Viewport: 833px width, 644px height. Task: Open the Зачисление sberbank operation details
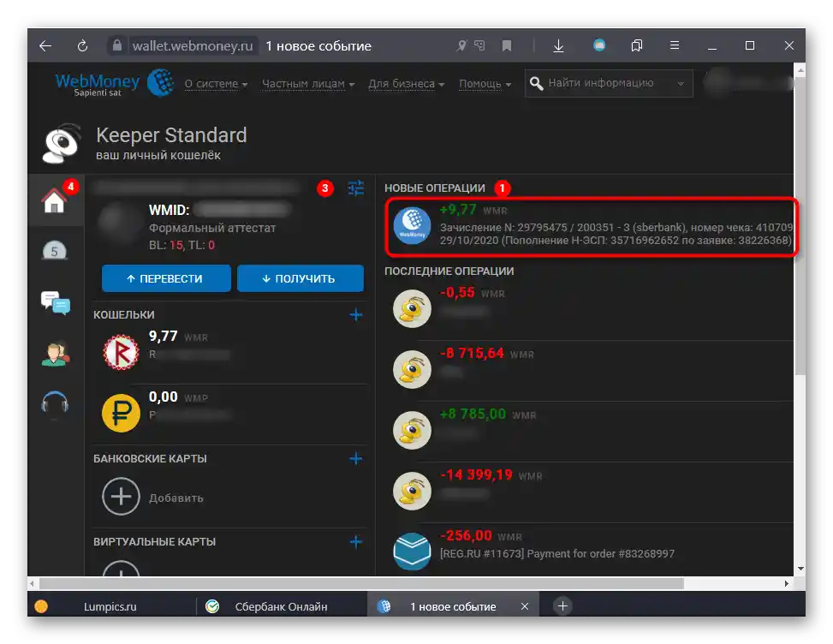point(616,234)
